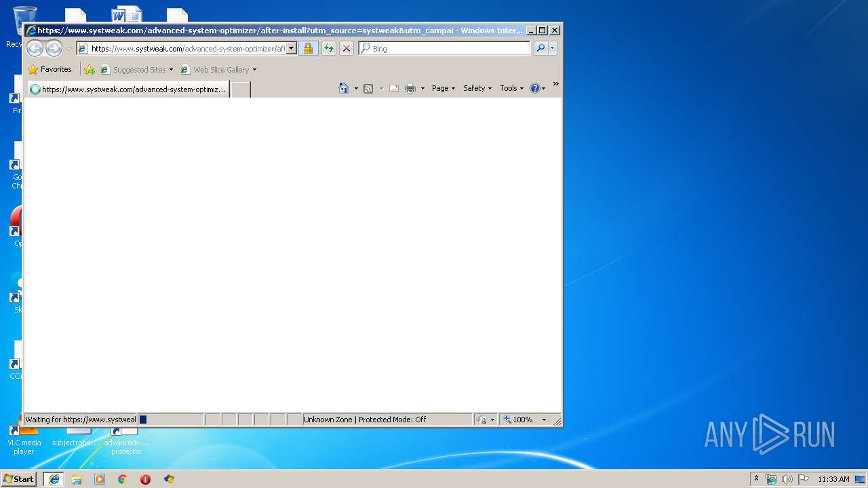
Task: Click Add to Favorites Bar icon
Action: pyautogui.click(x=90, y=69)
